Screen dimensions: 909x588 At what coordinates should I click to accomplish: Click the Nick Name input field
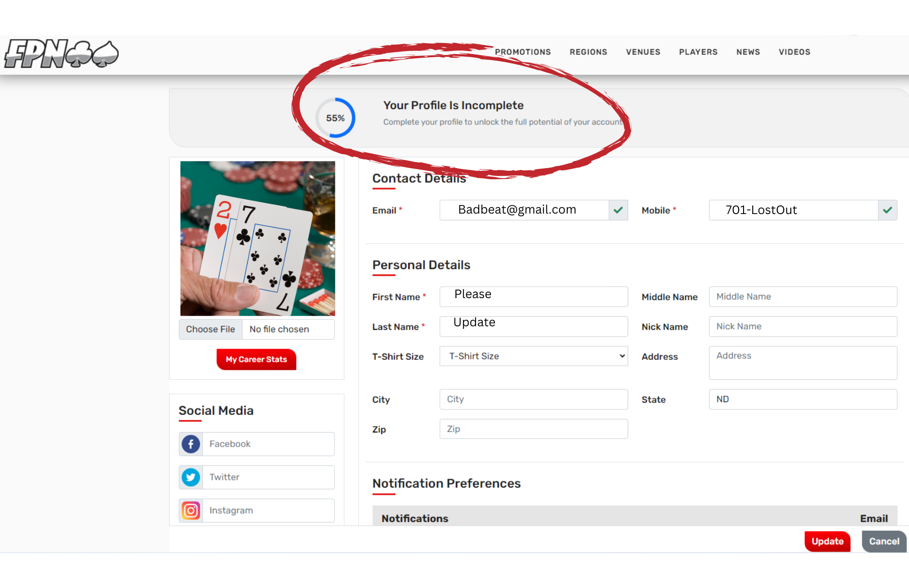802,326
